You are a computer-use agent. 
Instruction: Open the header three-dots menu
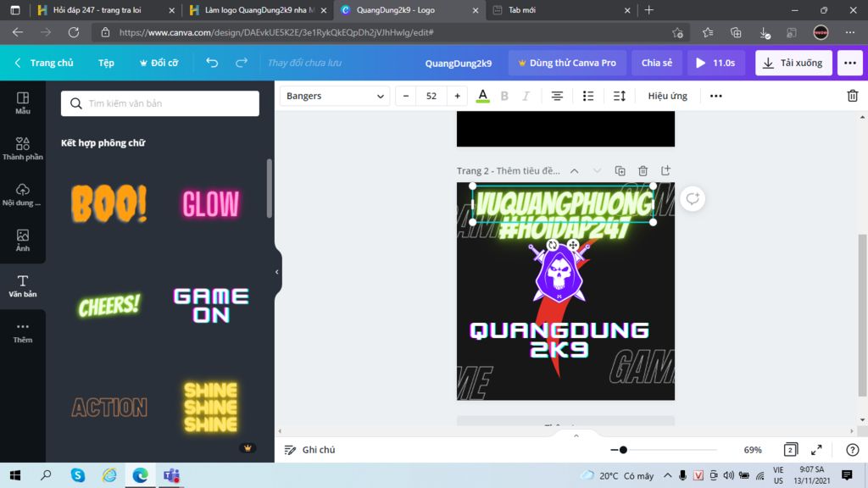pos(849,63)
